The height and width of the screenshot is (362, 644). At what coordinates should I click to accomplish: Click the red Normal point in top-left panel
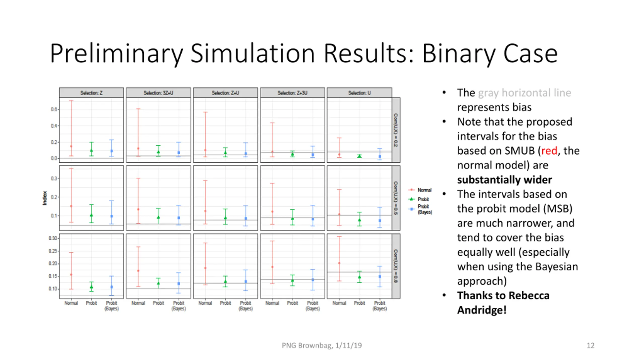click(x=71, y=146)
